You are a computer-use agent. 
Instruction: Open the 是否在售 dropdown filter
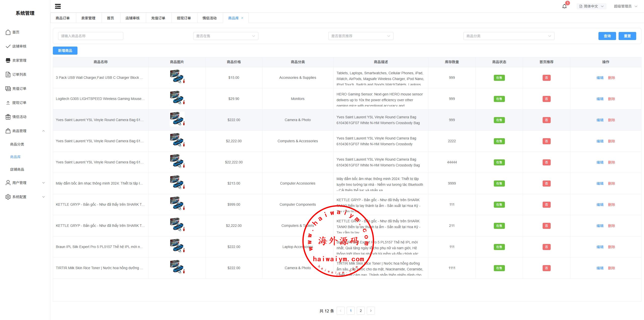[x=225, y=36]
